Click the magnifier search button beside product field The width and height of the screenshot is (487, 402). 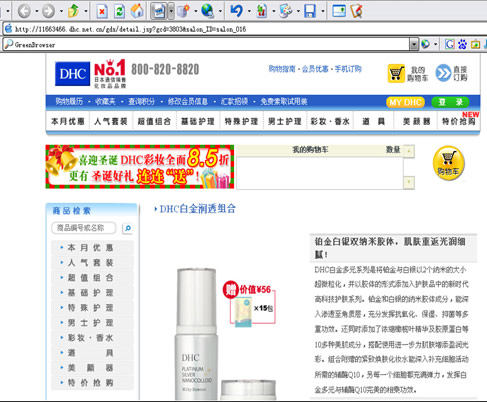point(128,228)
